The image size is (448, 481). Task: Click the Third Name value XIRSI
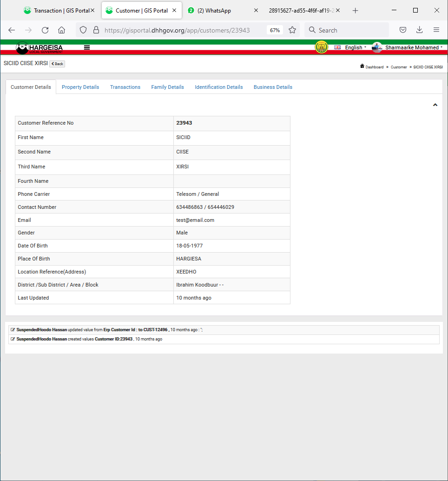pos(182,167)
